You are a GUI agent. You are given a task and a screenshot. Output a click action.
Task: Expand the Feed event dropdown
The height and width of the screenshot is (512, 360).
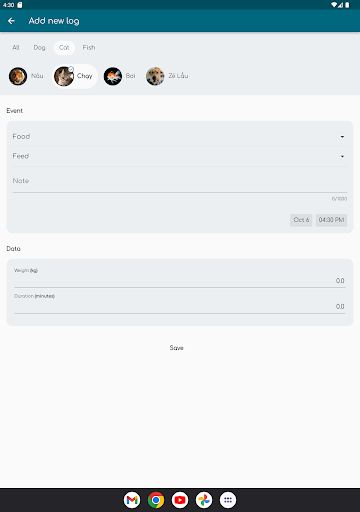180,156
